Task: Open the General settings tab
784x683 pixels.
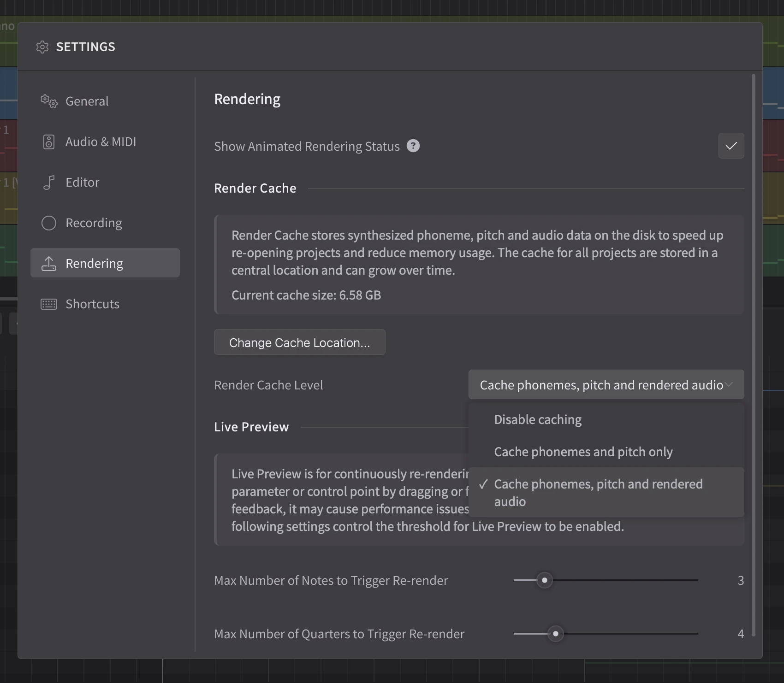Action: pos(87,101)
